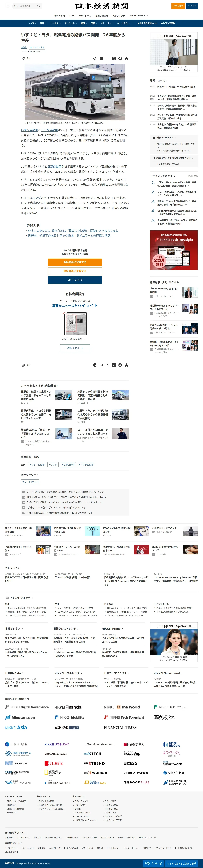Screen dimensions: 203x868
Task: Expand the マーケット navigation dropdown
Action: pos(71,23)
